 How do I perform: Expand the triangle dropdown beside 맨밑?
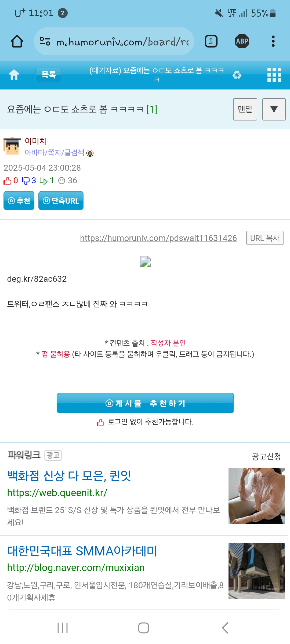274,109
